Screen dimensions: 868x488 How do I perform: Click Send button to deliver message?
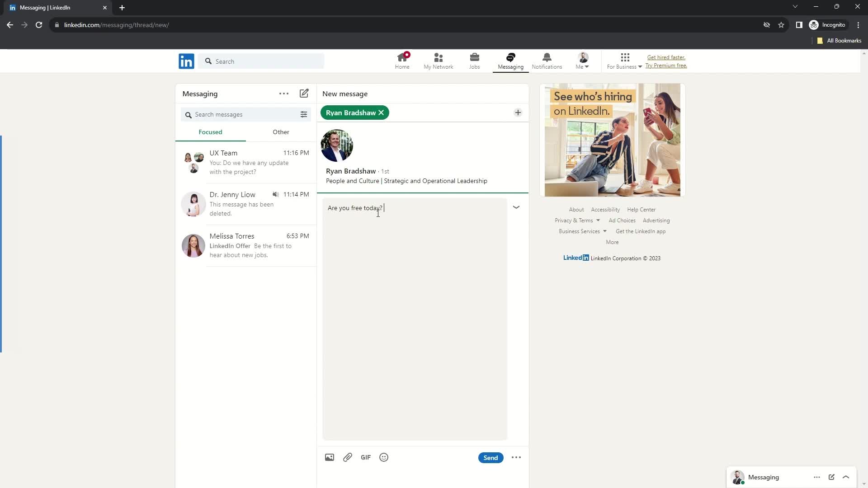point(490,458)
